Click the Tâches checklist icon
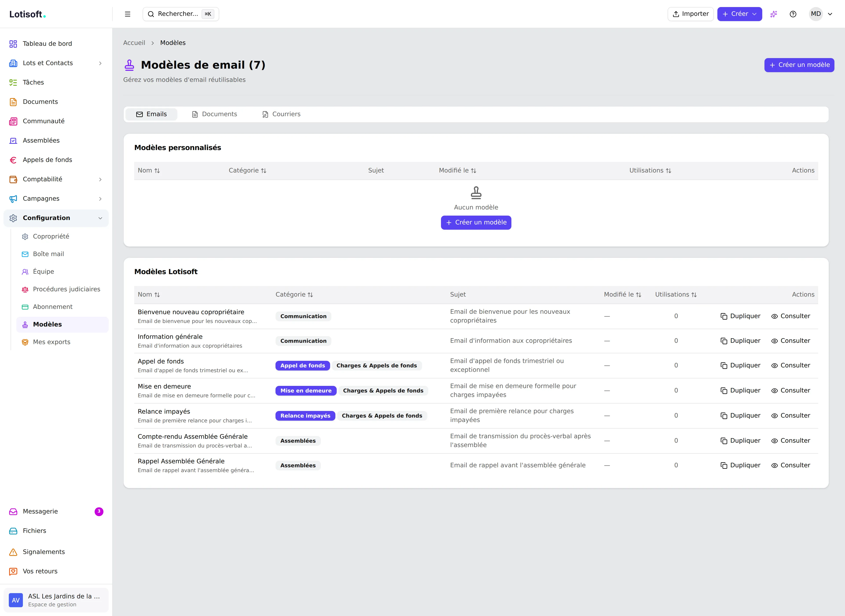Image resolution: width=845 pixels, height=616 pixels. (x=13, y=83)
